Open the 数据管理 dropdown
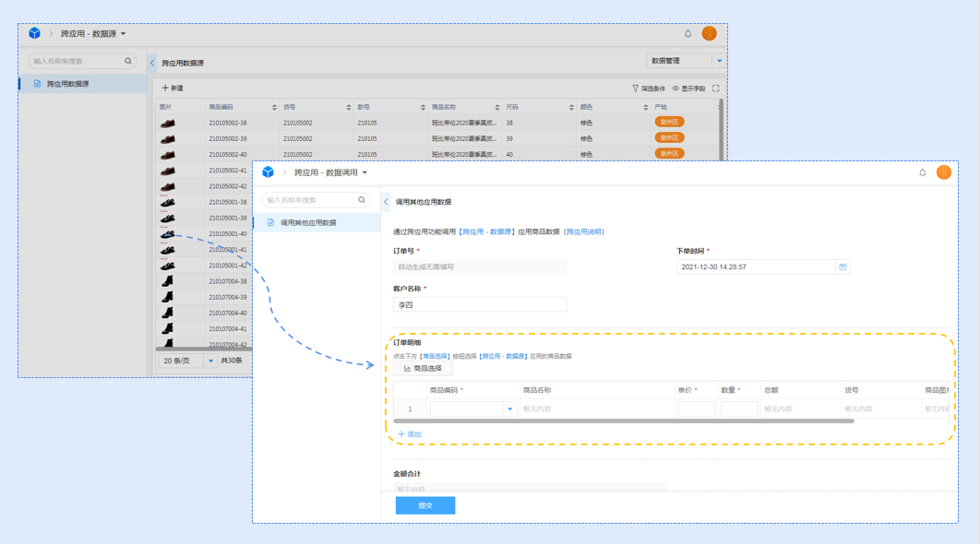 tap(719, 61)
